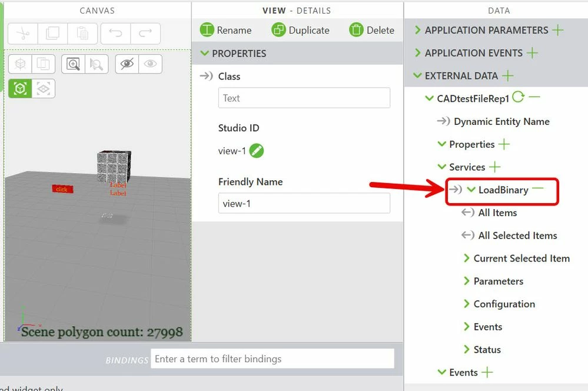Click the Undo arrow icon
Viewport: 588px width, 391px height.
coord(116,34)
